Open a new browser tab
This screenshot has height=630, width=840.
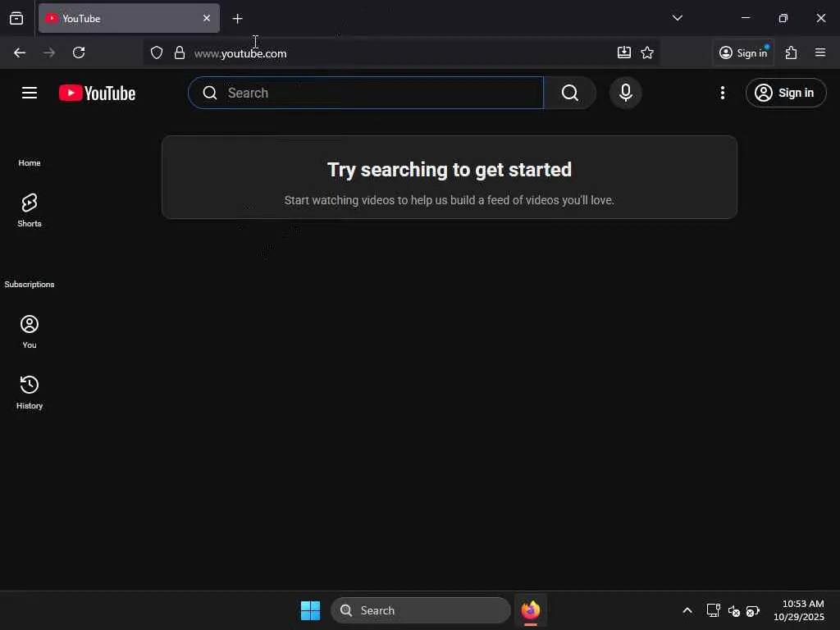pos(237,19)
